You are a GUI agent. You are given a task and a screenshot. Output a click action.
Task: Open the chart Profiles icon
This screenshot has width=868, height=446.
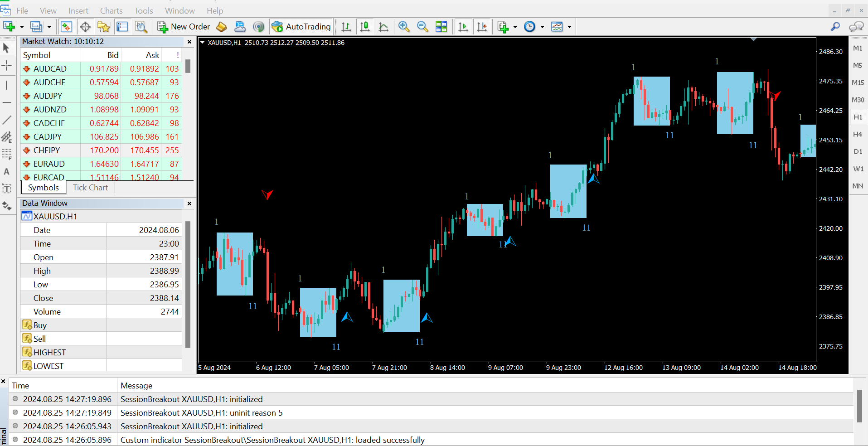(36, 27)
